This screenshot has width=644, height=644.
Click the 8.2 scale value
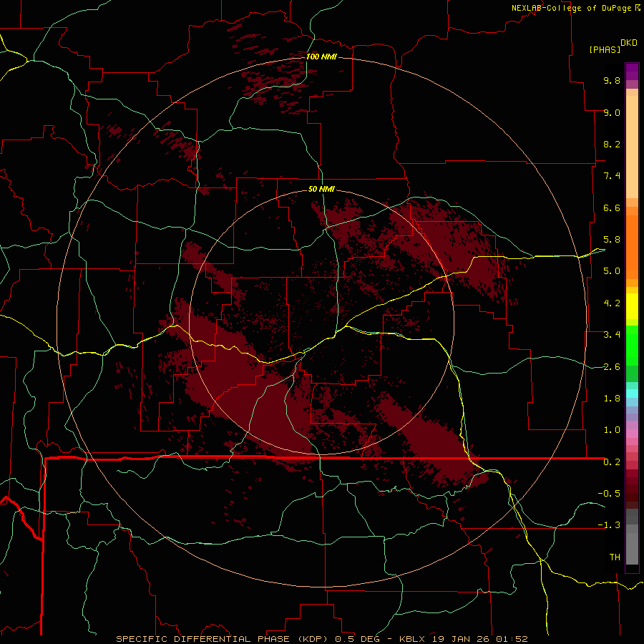(x=612, y=144)
